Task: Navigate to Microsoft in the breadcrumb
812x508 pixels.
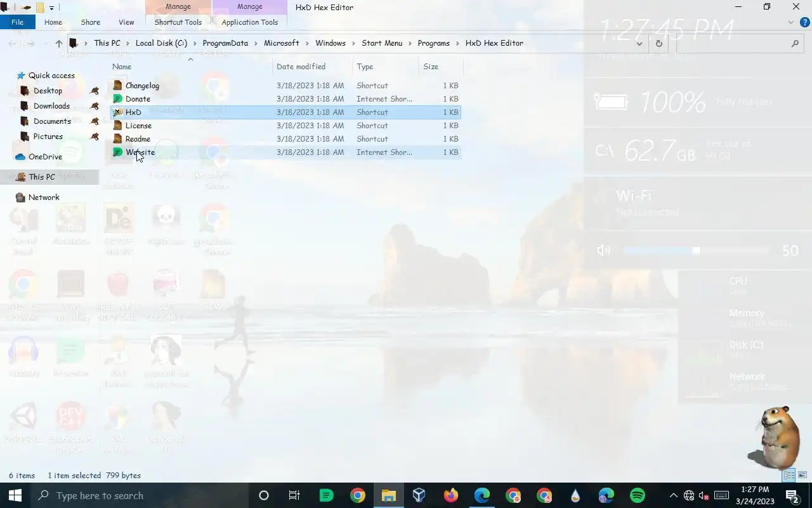Action: pyautogui.click(x=282, y=43)
